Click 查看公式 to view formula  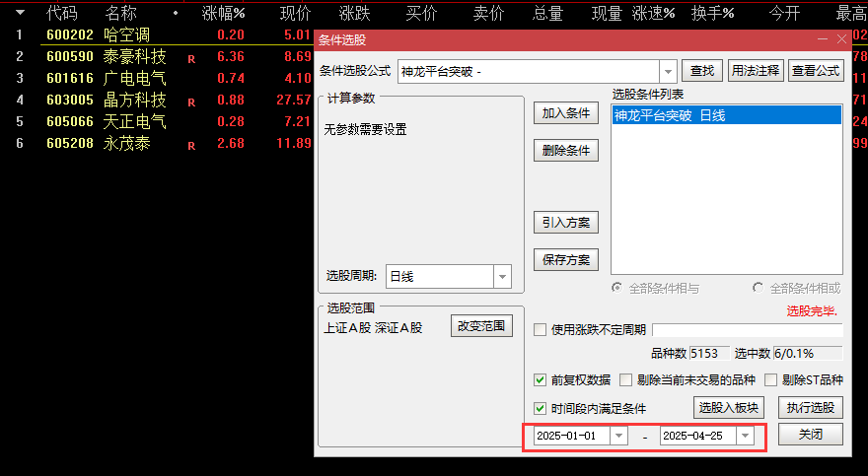point(816,71)
